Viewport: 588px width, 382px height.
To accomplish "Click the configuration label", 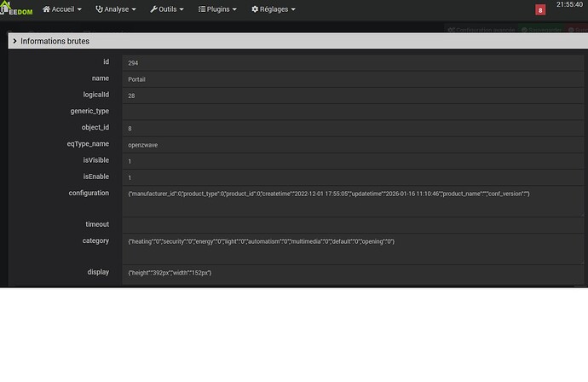I will (x=89, y=193).
